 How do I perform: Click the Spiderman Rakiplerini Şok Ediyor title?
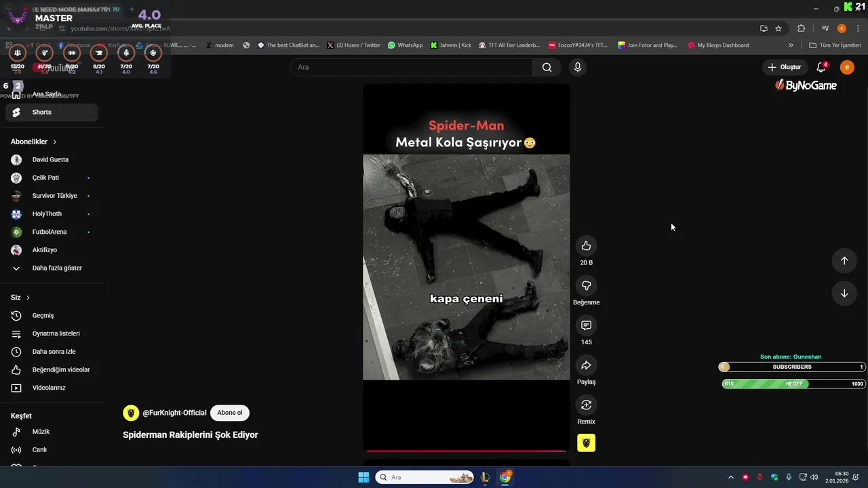[x=191, y=435]
